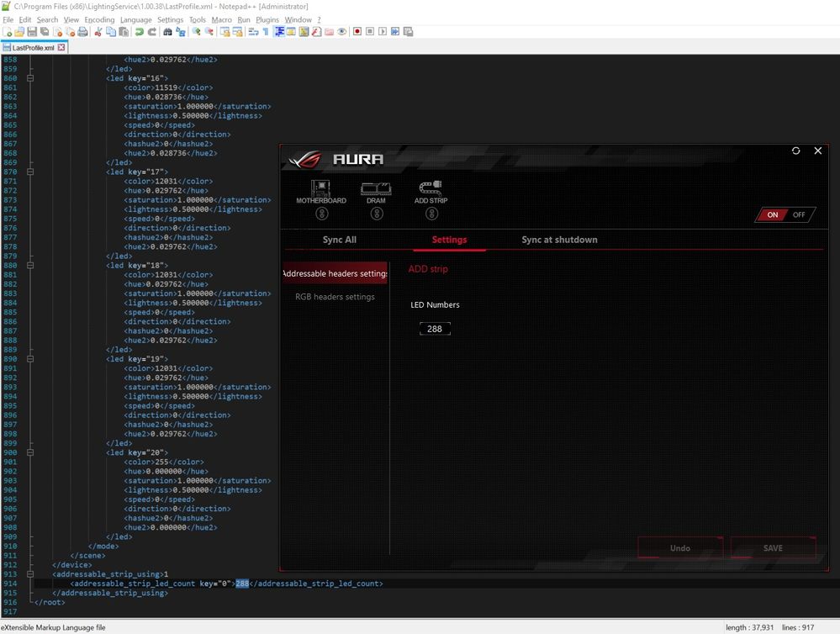Click the Paste toolbar icon

coord(124,32)
